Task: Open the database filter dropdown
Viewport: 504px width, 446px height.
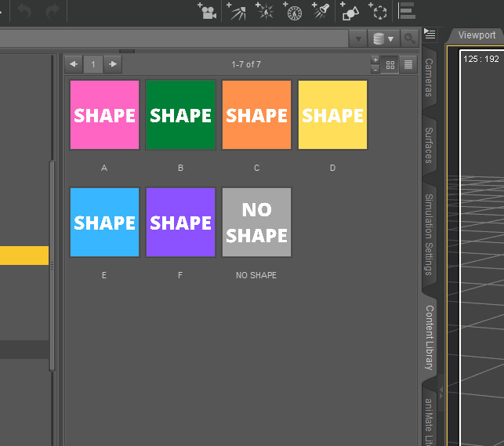Action: [383, 38]
